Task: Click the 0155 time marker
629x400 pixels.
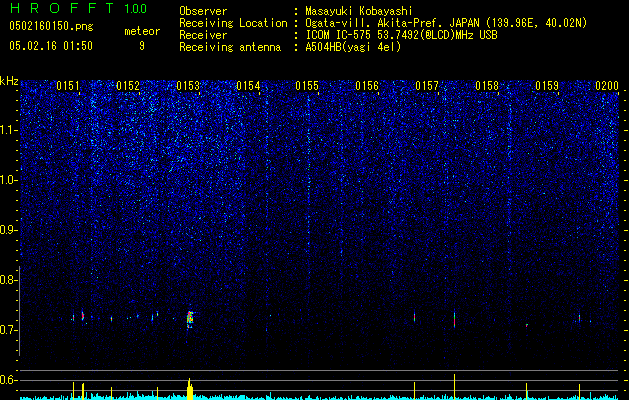Action: tap(307, 86)
